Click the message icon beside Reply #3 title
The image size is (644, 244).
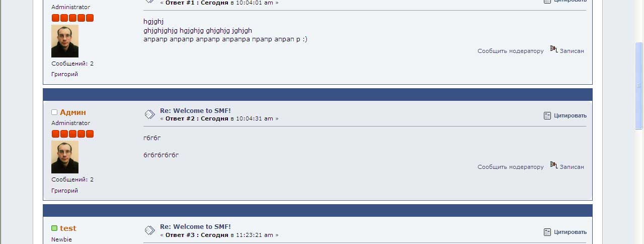click(149, 230)
